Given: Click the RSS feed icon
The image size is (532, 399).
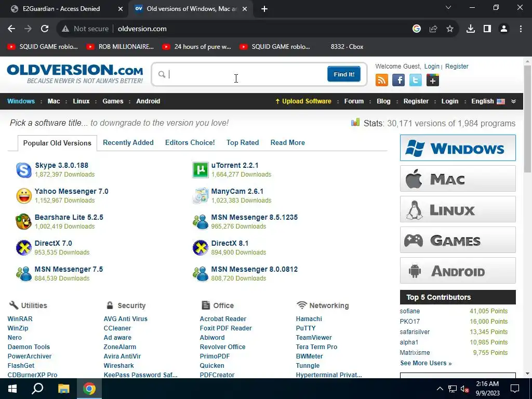Looking at the screenshot, I should (382, 81).
